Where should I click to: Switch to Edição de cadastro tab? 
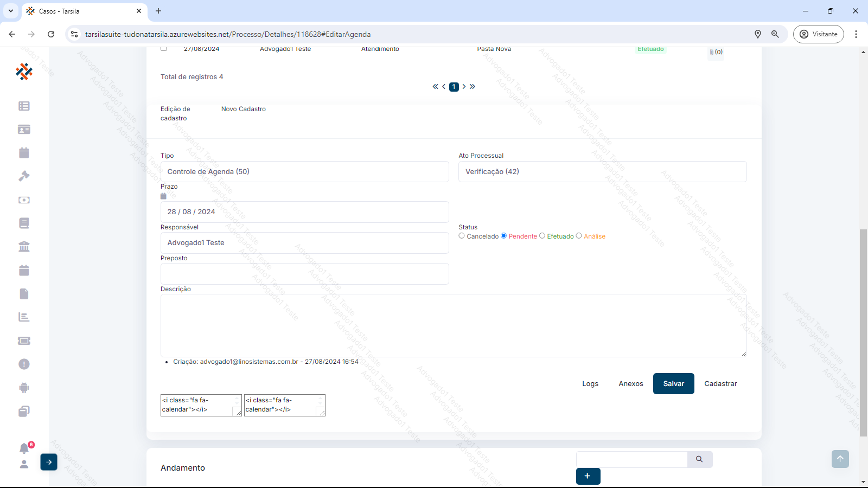pyautogui.click(x=175, y=113)
